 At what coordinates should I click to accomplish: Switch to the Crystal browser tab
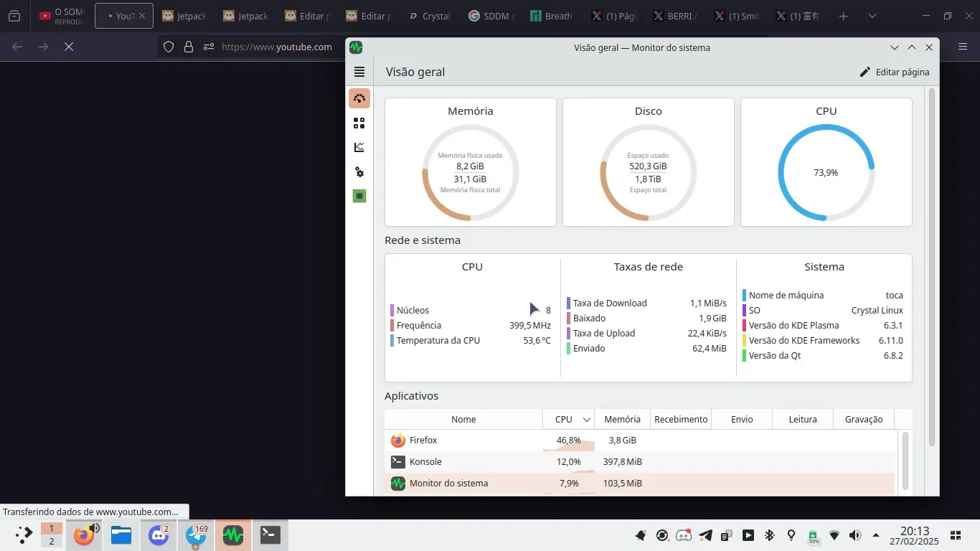click(429, 16)
